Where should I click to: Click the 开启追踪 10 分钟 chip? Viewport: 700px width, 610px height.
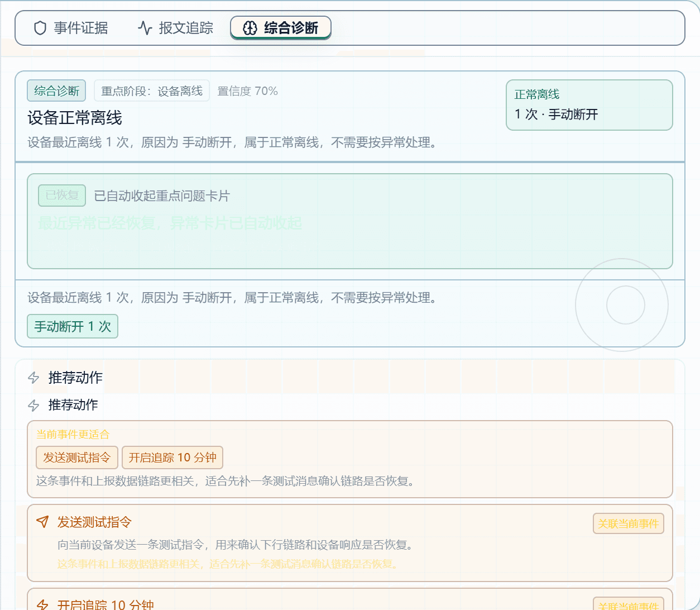click(x=172, y=457)
